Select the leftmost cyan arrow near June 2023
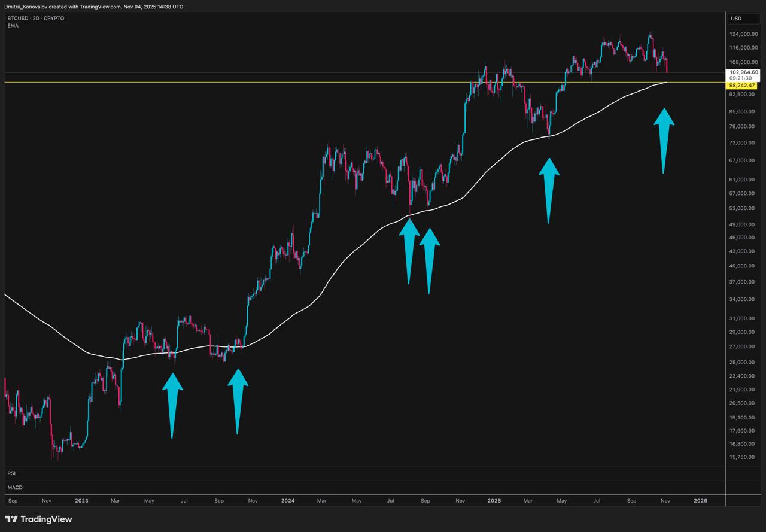766x532 pixels. [172, 404]
